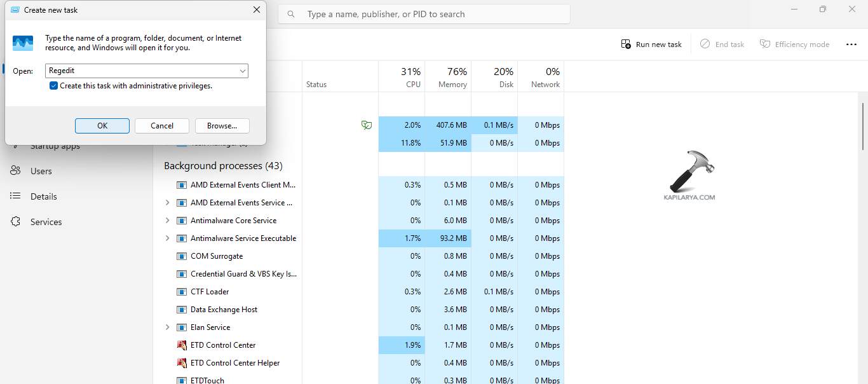Select Efficiency mode in the toolbar
The height and width of the screenshot is (384, 868).
click(x=794, y=44)
